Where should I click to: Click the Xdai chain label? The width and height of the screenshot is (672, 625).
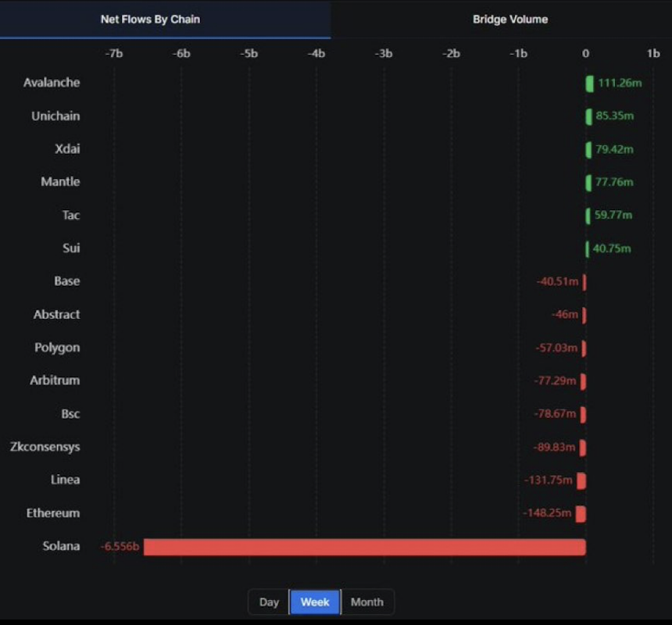pyautogui.click(x=67, y=148)
